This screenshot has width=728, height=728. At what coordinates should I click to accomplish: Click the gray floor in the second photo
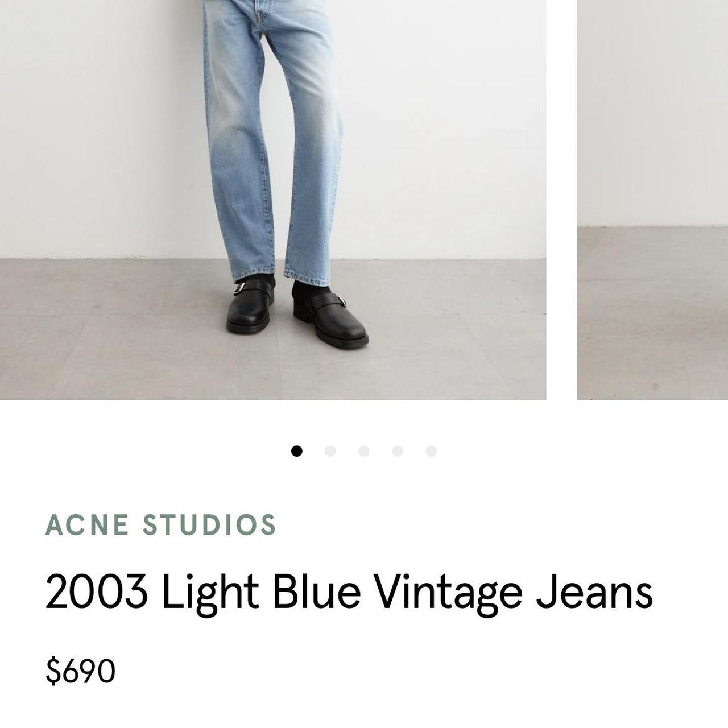tap(652, 313)
